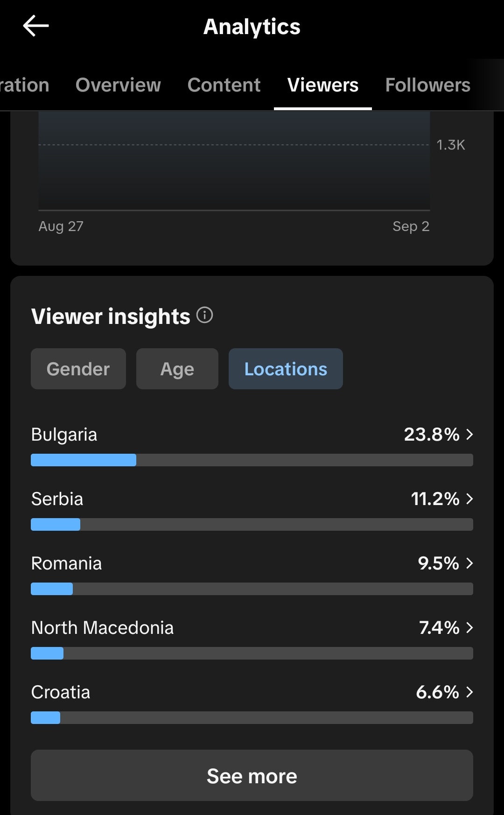Select the Age filter chip

(177, 369)
